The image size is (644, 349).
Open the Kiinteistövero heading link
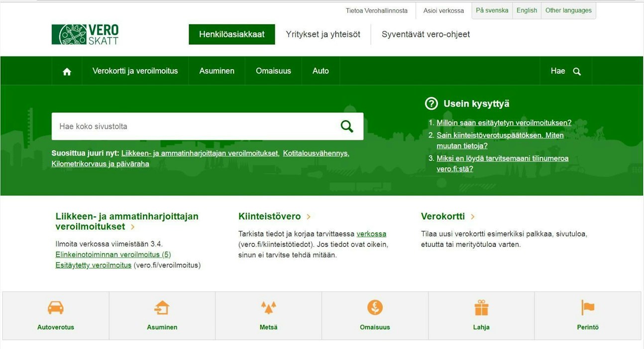(x=270, y=217)
